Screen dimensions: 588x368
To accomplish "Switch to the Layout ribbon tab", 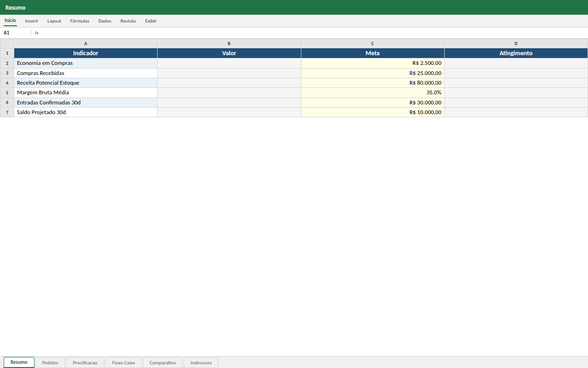I will 54,21.
